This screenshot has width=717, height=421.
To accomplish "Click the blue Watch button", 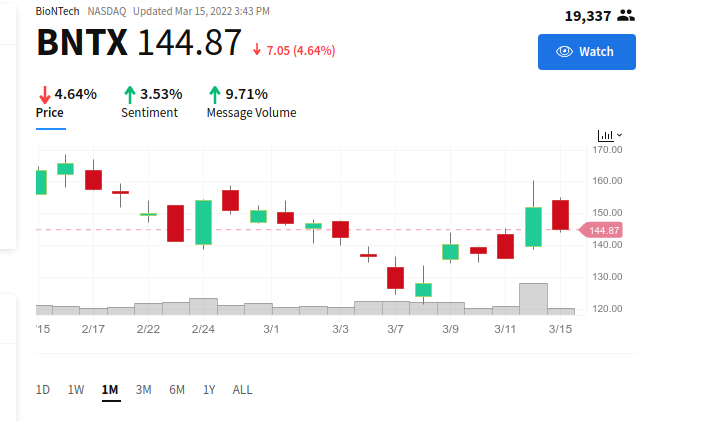I will (587, 52).
